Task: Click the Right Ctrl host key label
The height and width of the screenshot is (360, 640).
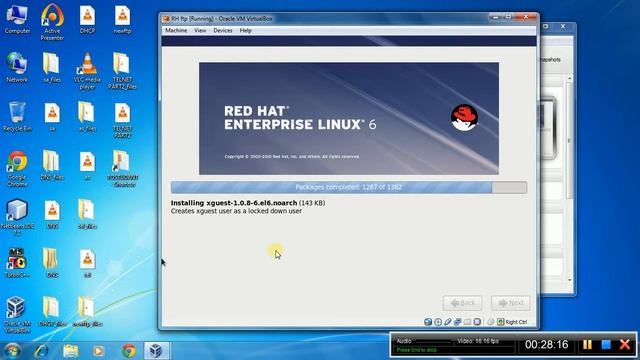Action: (516, 322)
